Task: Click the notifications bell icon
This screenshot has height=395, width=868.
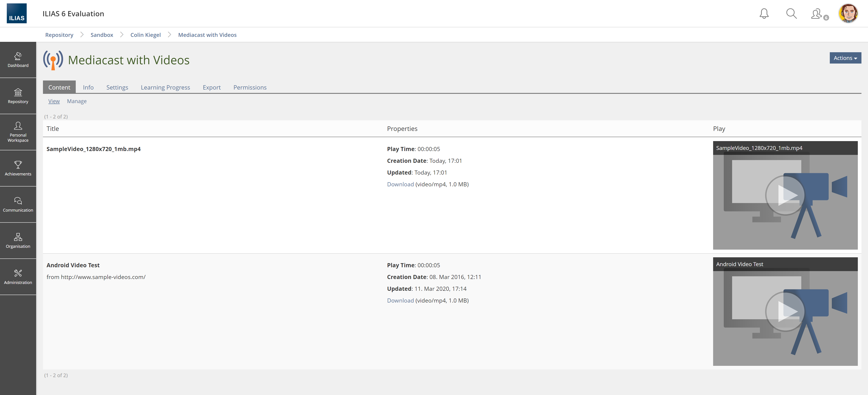Action: (764, 14)
